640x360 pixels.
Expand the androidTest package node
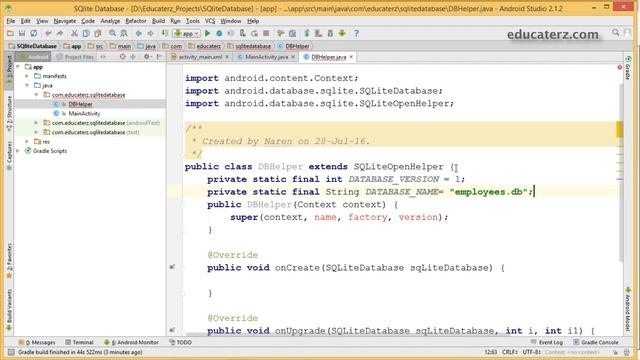click(x=36, y=123)
